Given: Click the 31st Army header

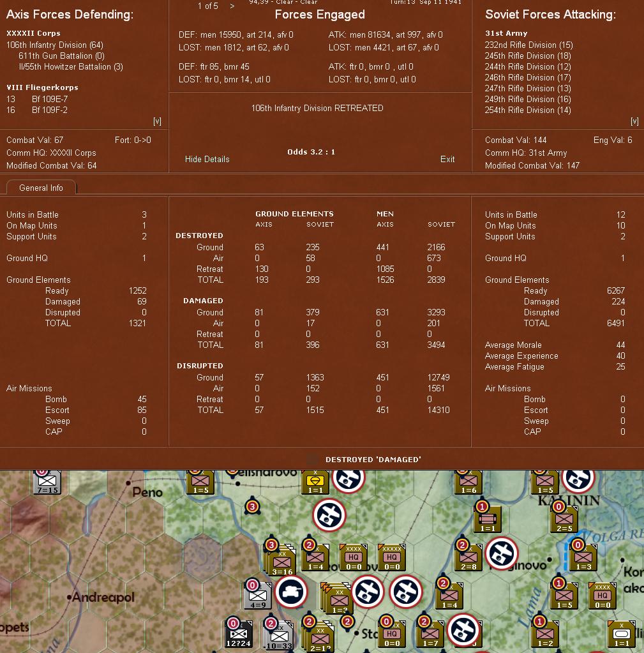Looking at the screenshot, I should (506, 33).
